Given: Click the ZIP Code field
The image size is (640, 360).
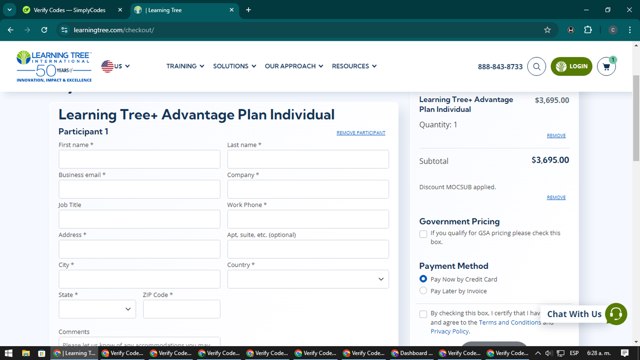Looking at the screenshot, I should (x=182, y=309).
